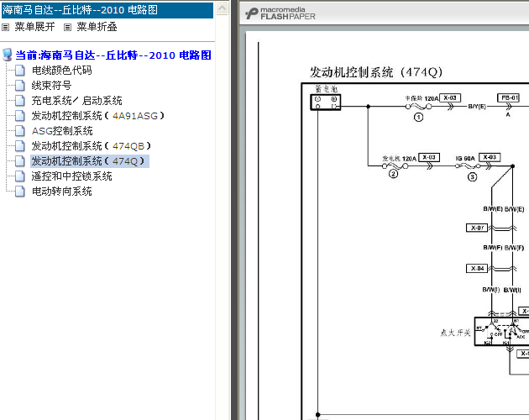The image size is (529, 420).
Task: Click page icon beside ASG控制系统
Action: [x=20, y=131]
